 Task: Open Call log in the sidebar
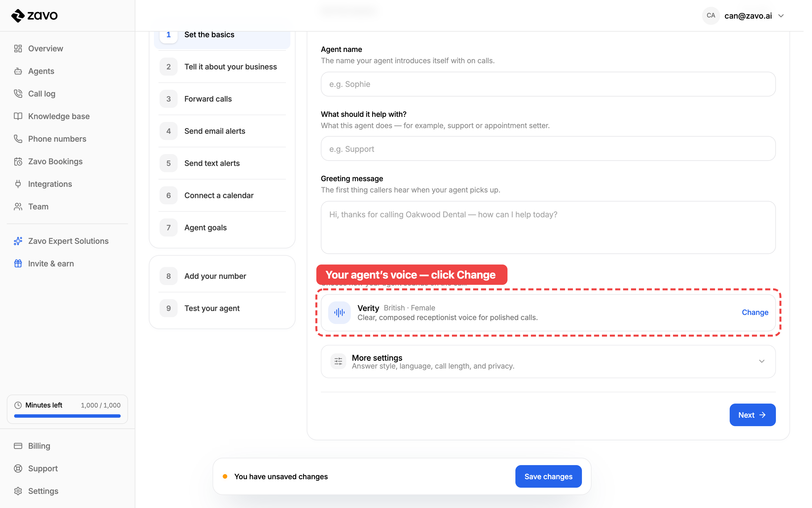tap(67, 94)
